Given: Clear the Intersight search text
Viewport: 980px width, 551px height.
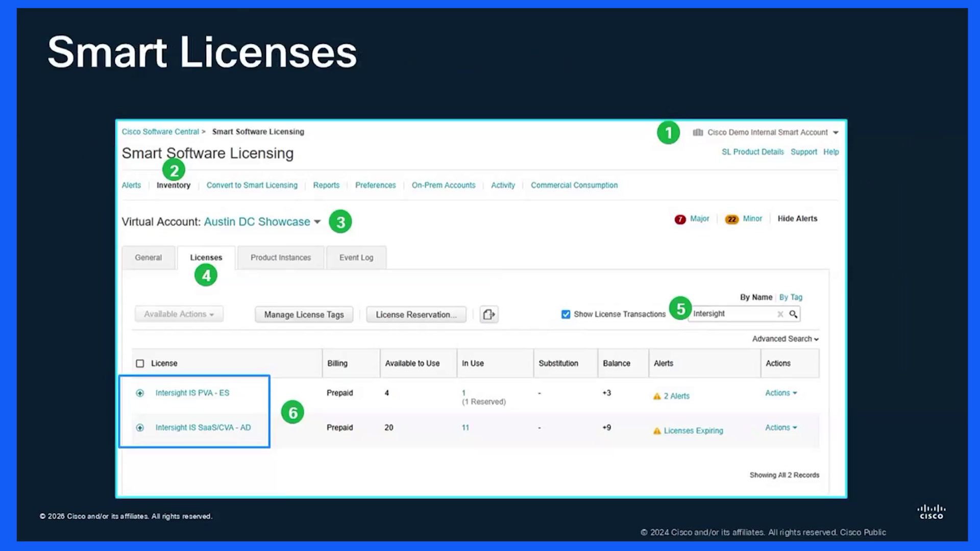Looking at the screenshot, I should click(780, 314).
